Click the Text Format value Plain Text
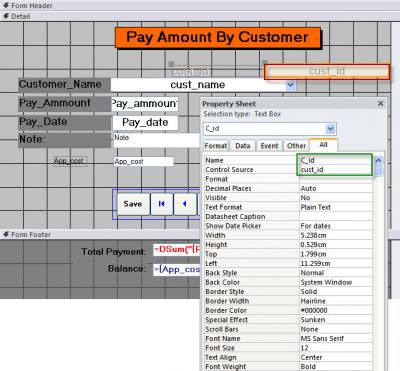The height and width of the screenshot is (371, 400). 335,207
